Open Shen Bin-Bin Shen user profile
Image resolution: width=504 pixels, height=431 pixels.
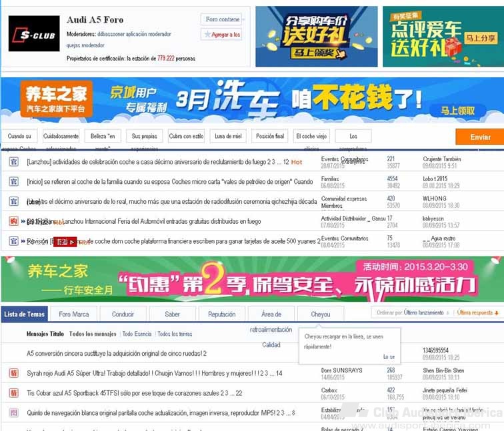pyautogui.click(x=443, y=370)
